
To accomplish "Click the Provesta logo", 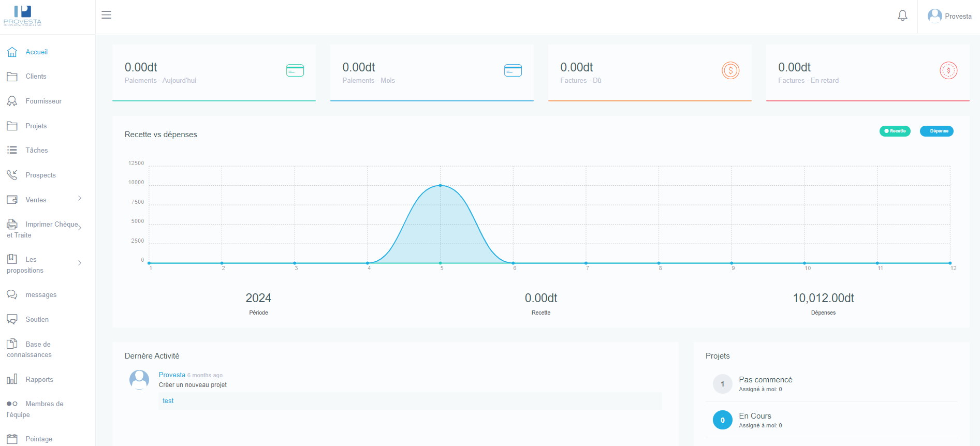I will coord(22,16).
